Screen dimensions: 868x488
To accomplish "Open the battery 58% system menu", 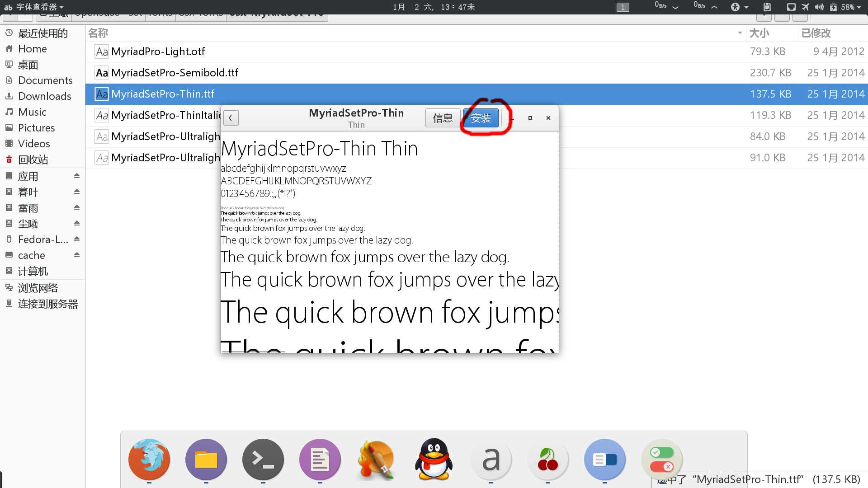I will click(x=847, y=7).
